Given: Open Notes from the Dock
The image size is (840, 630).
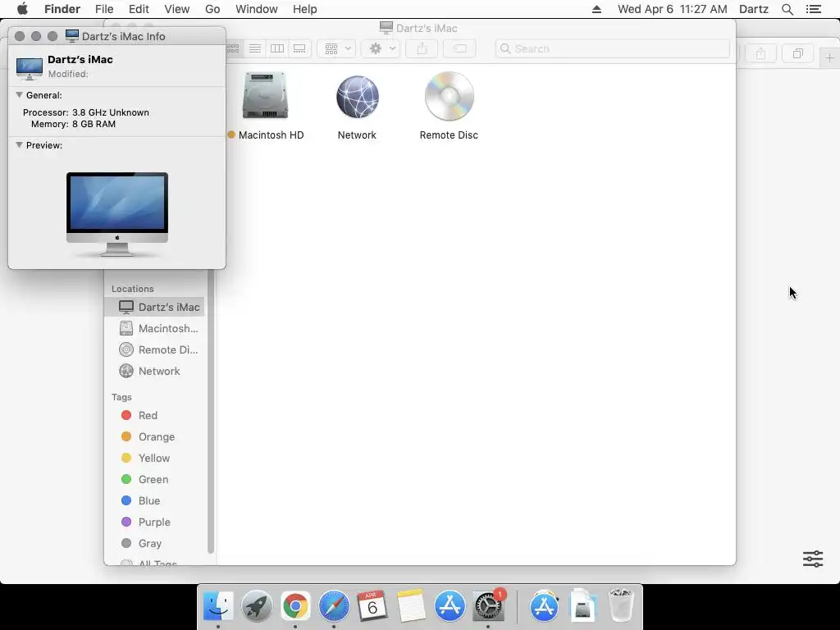Looking at the screenshot, I should coord(411,606).
